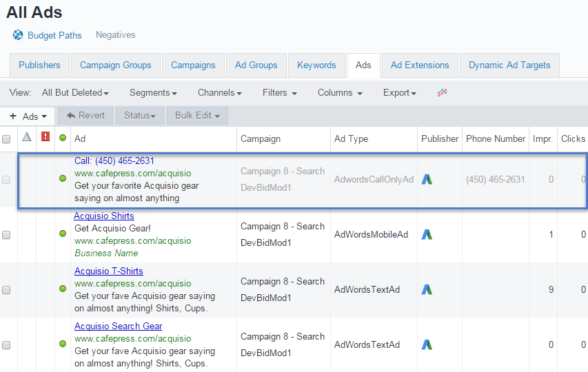Check the box for Acquisio Search Gear ad
Image resolution: width=588 pixels, height=372 pixels.
tap(6, 345)
